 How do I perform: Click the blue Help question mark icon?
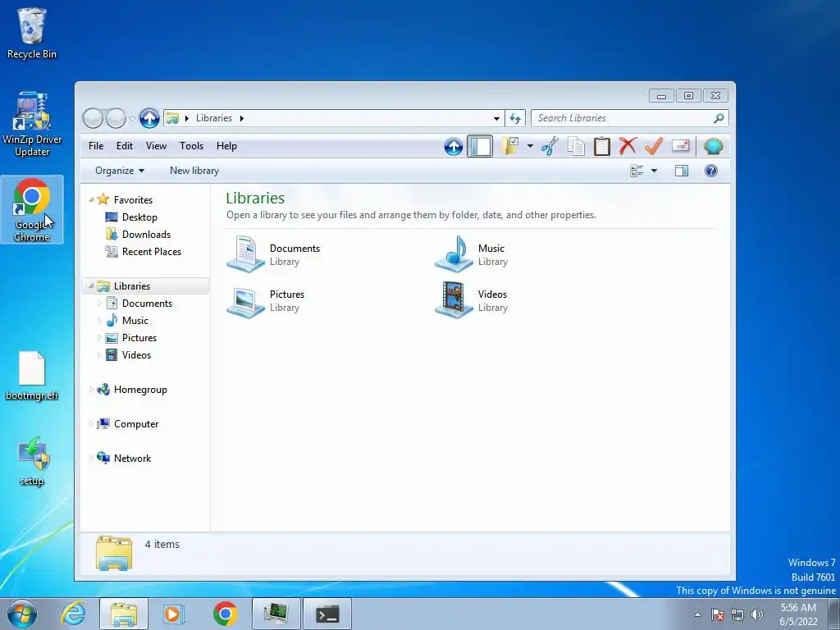point(711,171)
